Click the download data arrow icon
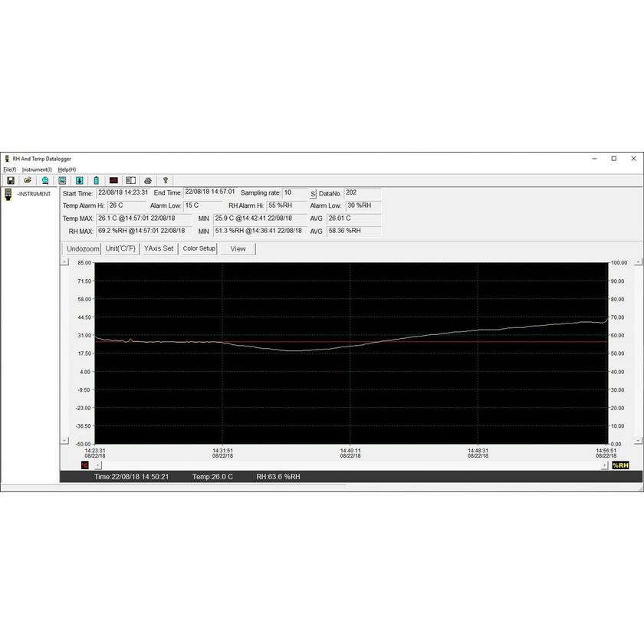 coord(79,180)
